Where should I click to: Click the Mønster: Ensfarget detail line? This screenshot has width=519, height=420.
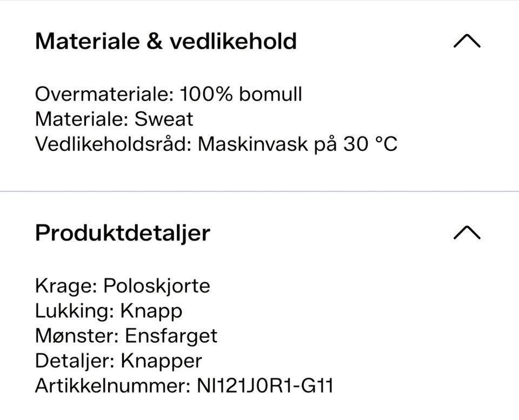click(x=126, y=336)
